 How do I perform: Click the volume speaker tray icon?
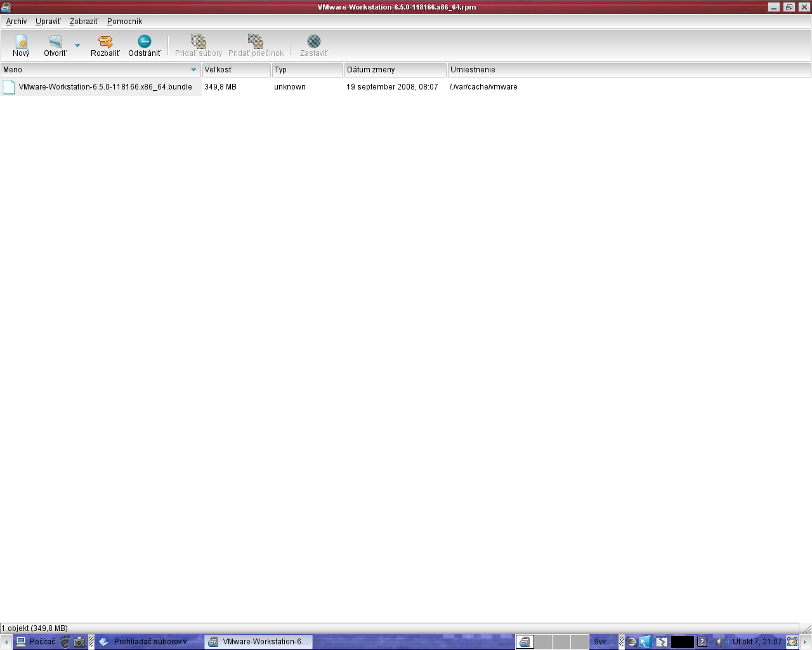(721, 642)
